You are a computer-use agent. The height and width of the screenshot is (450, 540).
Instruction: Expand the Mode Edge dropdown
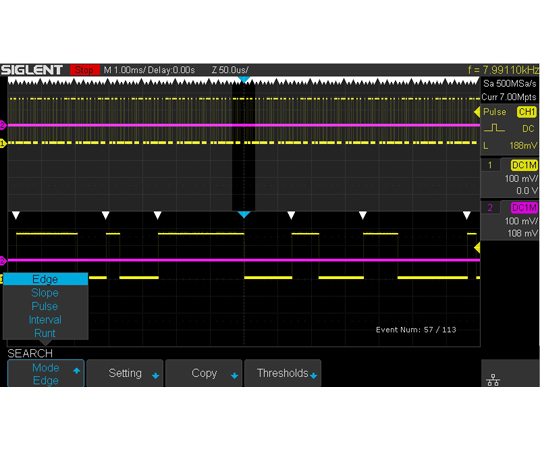[x=46, y=374]
